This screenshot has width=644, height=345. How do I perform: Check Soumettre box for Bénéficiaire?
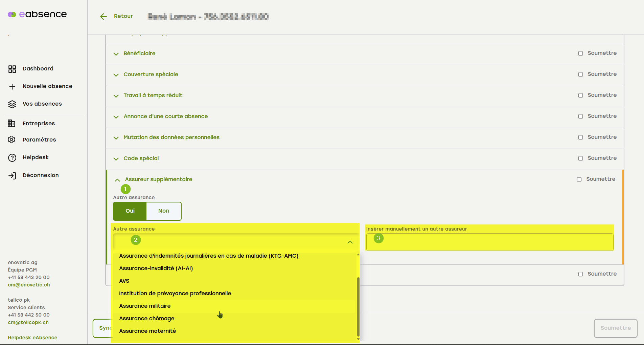tap(580, 53)
